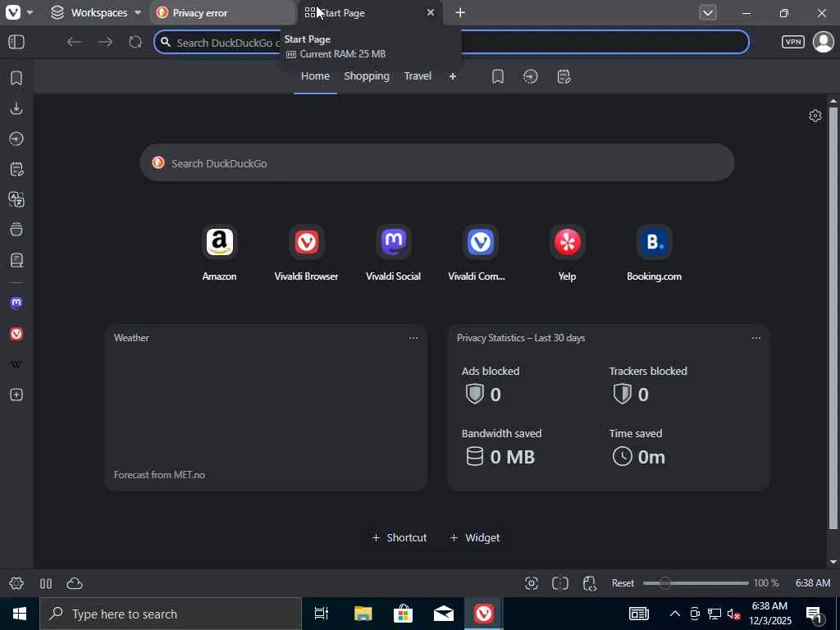Select the Travel start page tab
Screen dimensions: 840x630
(418, 76)
